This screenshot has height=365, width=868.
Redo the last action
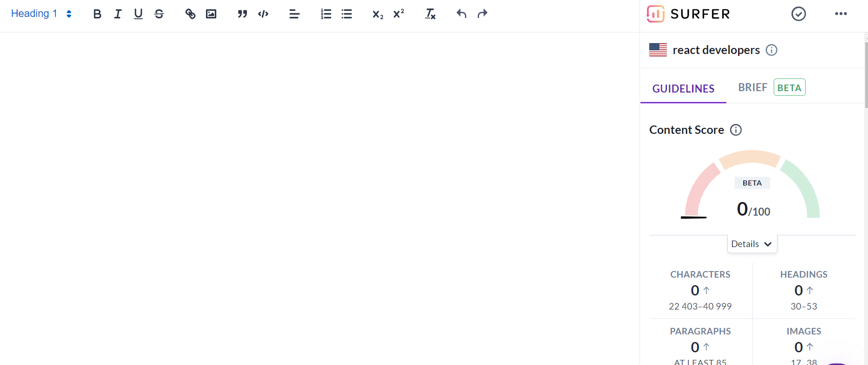[482, 14]
